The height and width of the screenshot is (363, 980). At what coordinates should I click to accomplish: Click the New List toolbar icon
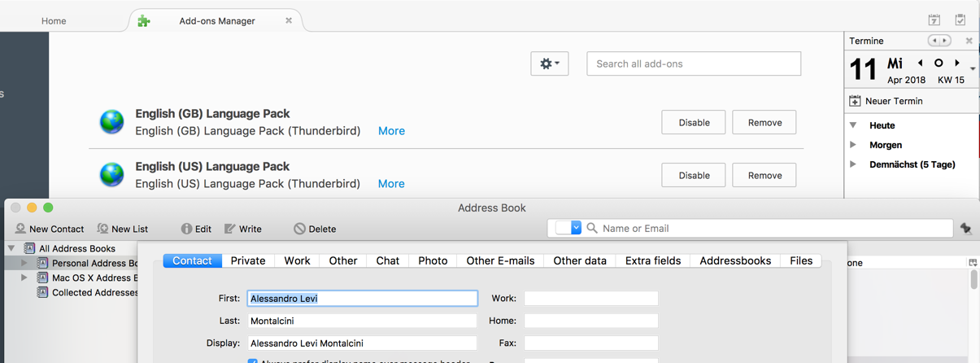point(102,229)
